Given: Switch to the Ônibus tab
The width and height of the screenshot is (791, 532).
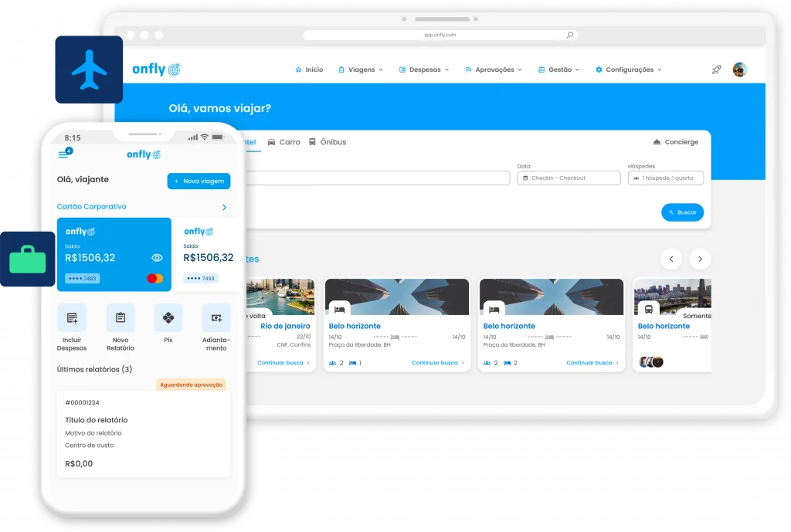Looking at the screenshot, I should coord(328,142).
